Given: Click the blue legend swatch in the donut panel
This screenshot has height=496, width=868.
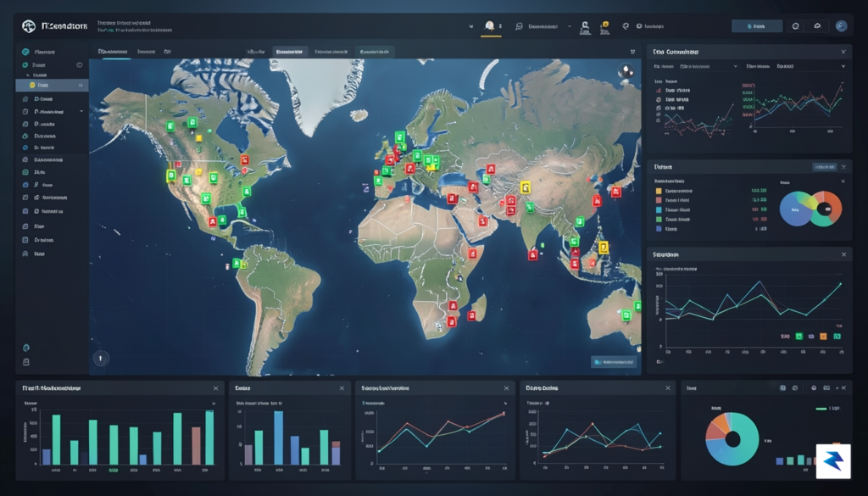Looking at the screenshot, I should tap(659, 229).
